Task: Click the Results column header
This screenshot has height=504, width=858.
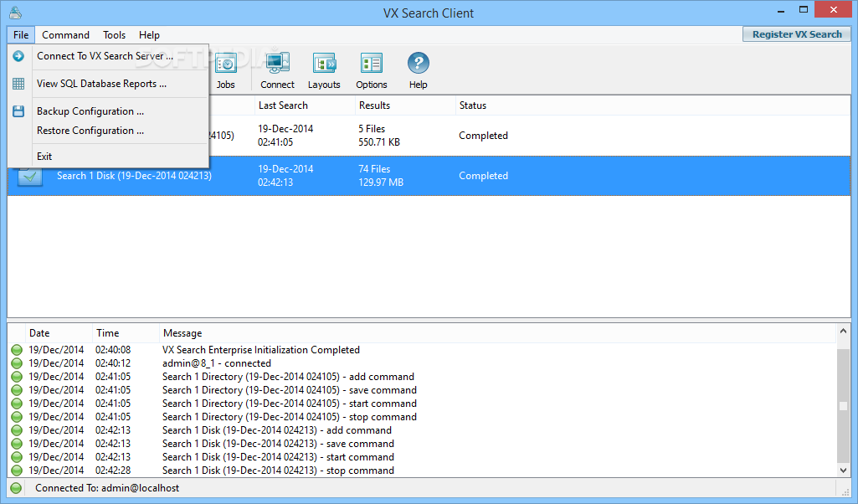Action: (x=405, y=105)
